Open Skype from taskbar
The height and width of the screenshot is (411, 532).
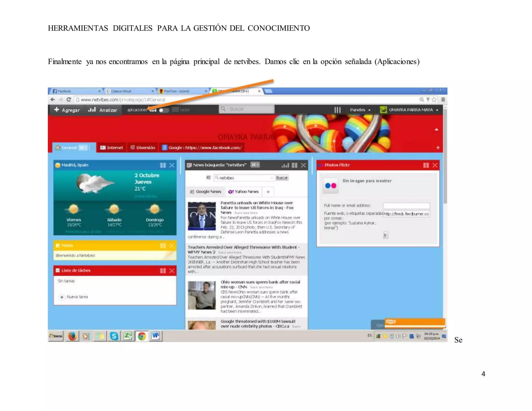pyautogui.click(x=114, y=336)
